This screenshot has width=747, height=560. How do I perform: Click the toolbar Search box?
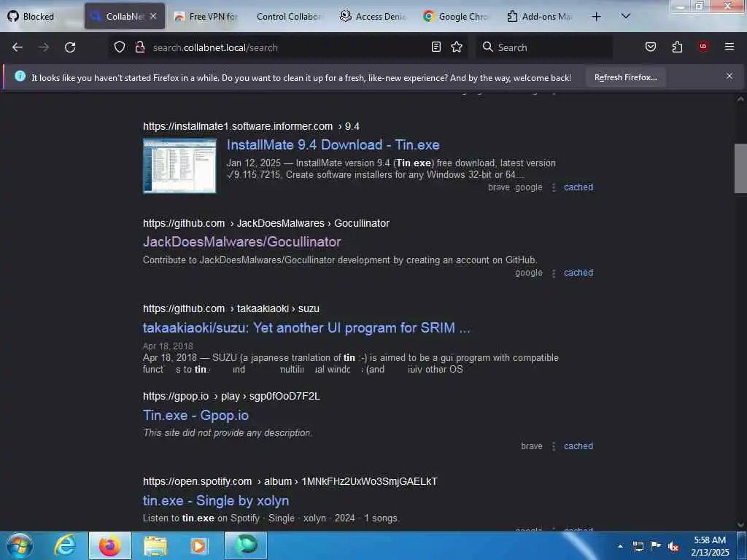pos(543,47)
